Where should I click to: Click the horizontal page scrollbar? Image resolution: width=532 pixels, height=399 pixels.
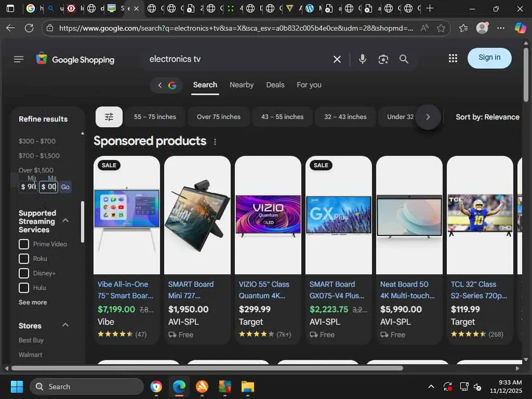207,368
